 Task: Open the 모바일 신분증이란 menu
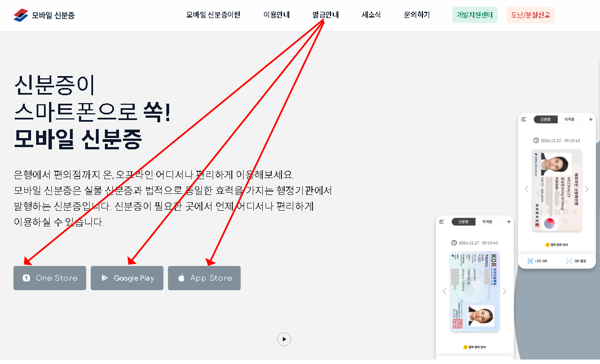[x=213, y=15]
